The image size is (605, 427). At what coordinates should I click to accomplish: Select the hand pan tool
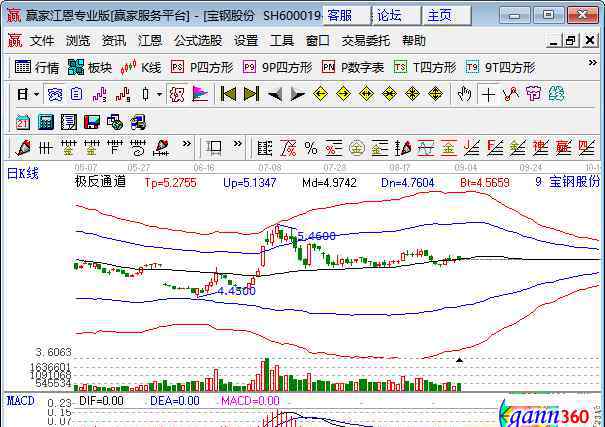(x=464, y=94)
